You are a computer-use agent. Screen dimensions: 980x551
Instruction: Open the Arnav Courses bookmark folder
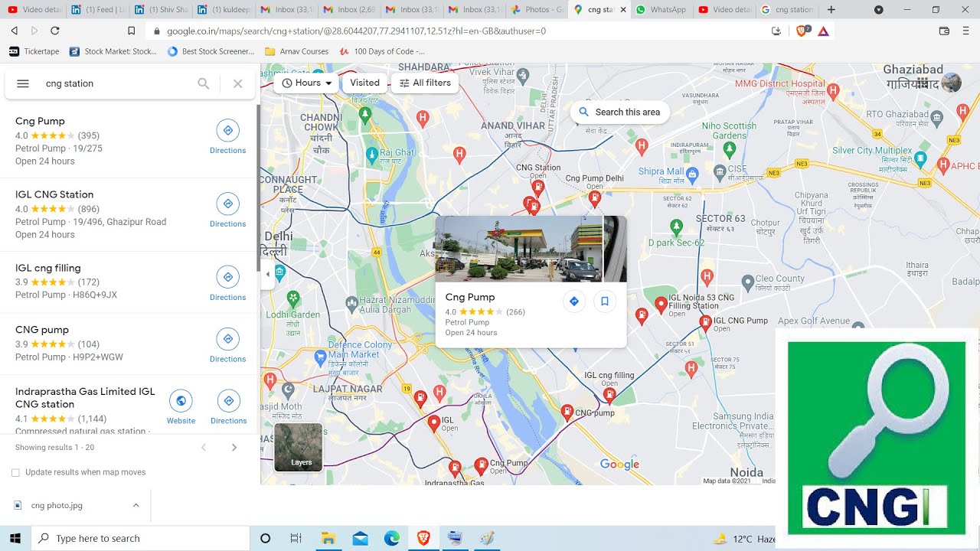coord(296,51)
